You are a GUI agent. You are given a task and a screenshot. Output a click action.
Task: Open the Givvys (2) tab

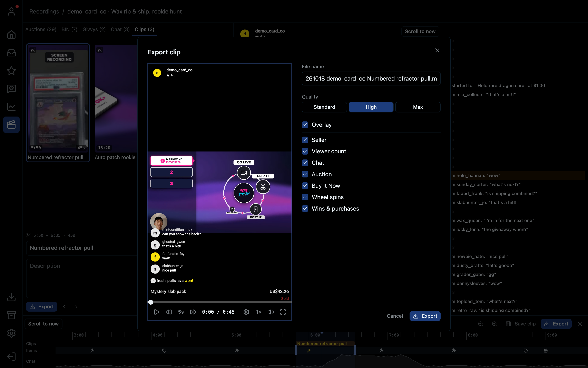(x=94, y=29)
